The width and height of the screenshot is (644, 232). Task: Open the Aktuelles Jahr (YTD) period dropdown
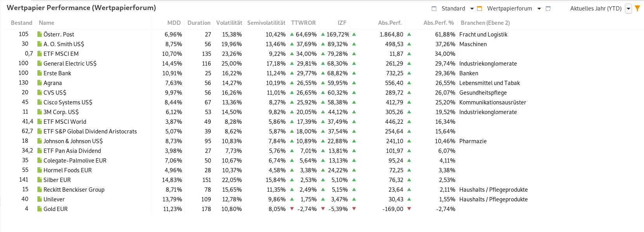point(628,9)
